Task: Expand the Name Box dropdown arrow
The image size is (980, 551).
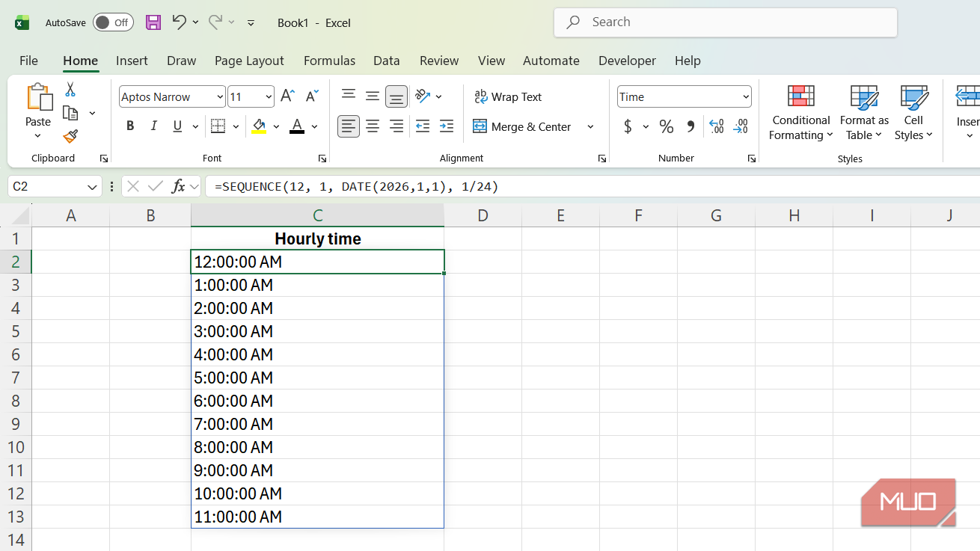Action: (x=93, y=187)
